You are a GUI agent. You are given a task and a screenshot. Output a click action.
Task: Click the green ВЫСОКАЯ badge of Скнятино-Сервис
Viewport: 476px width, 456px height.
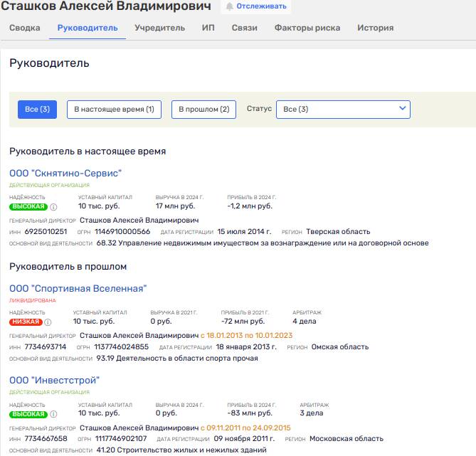pyautogui.click(x=28, y=207)
